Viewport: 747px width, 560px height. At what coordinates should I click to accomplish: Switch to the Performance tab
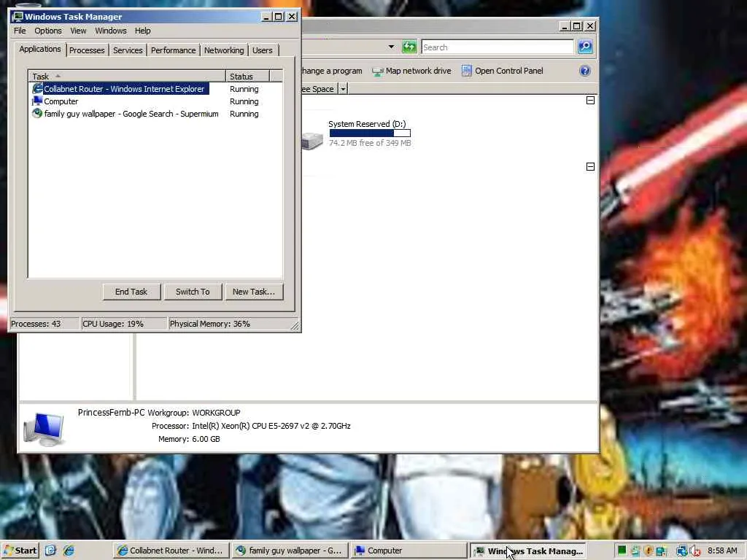point(174,50)
